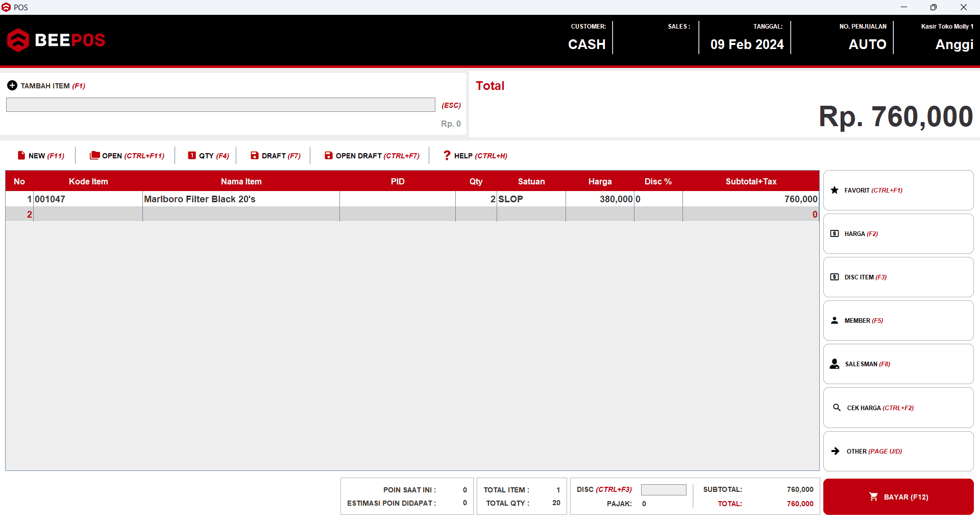This screenshot has height=521, width=980.
Task: Click the date 09 Feb 2024
Action: coord(747,44)
